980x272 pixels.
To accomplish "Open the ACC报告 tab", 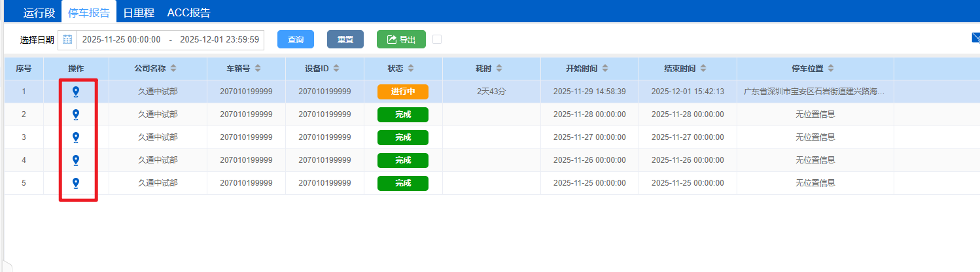I will pos(188,12).
